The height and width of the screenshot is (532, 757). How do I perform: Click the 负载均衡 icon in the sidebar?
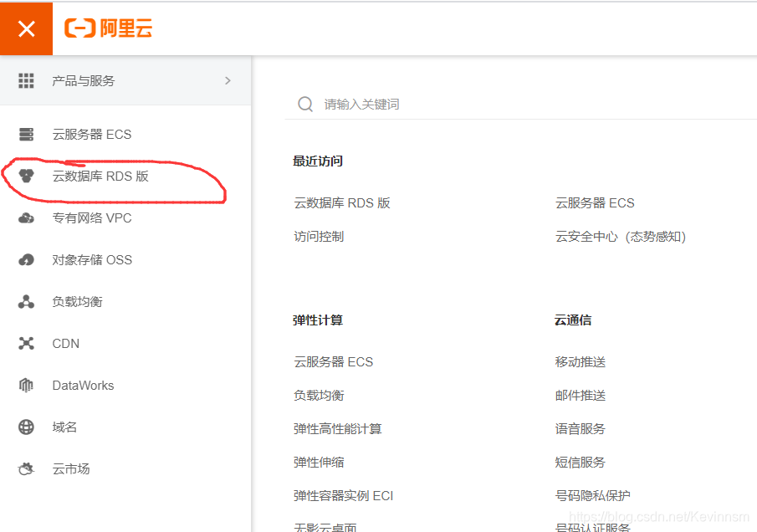pos(26,302)
